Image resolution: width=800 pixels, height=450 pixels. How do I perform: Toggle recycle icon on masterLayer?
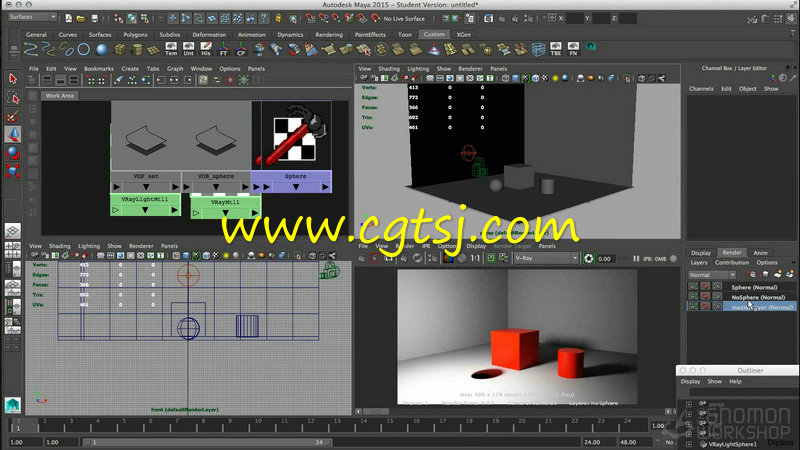click(705, 307)
